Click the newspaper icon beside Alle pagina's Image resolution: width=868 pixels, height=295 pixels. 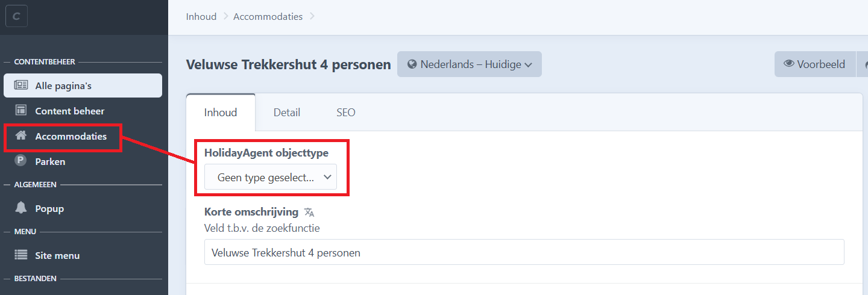click(x=21, y=85)
